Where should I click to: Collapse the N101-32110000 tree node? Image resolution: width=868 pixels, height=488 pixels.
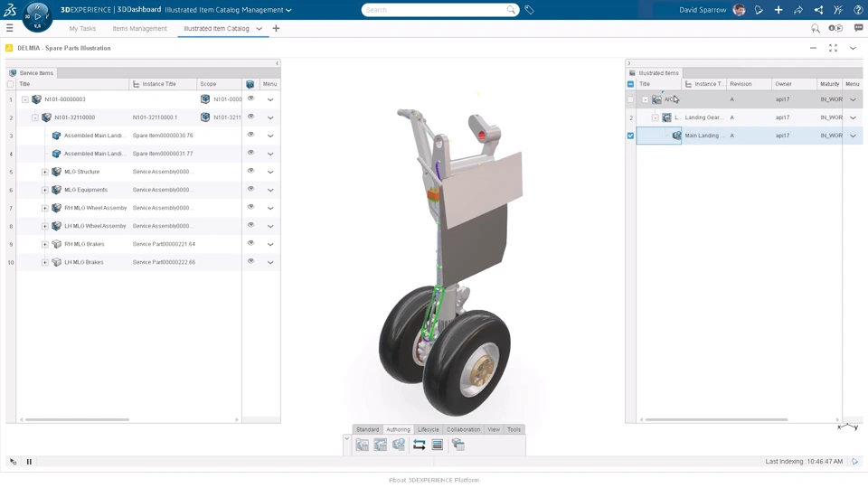tap(35, 117)
